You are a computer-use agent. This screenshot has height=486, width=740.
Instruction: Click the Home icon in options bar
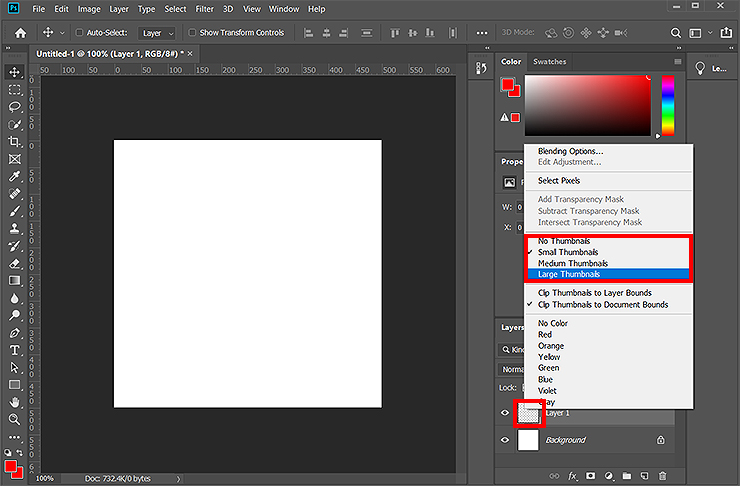[x=20, y=33]
